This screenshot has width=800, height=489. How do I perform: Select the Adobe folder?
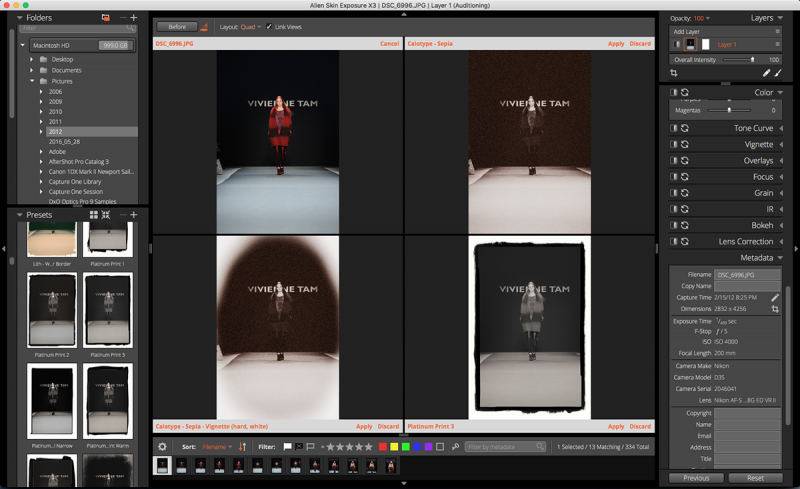tap(57, 152)
